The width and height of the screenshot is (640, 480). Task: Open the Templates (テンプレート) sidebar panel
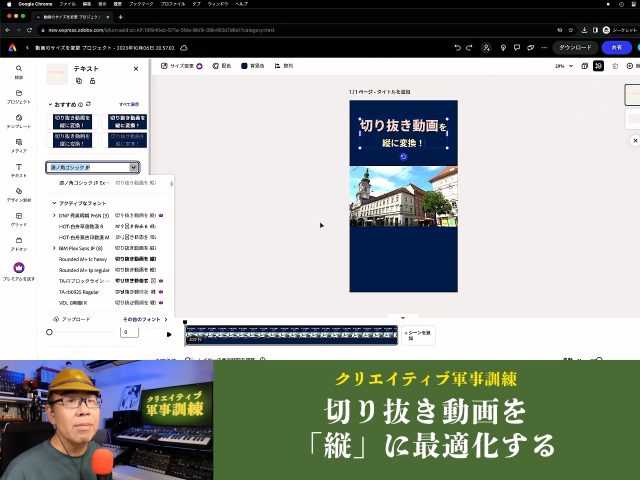[x=19, y=120]
